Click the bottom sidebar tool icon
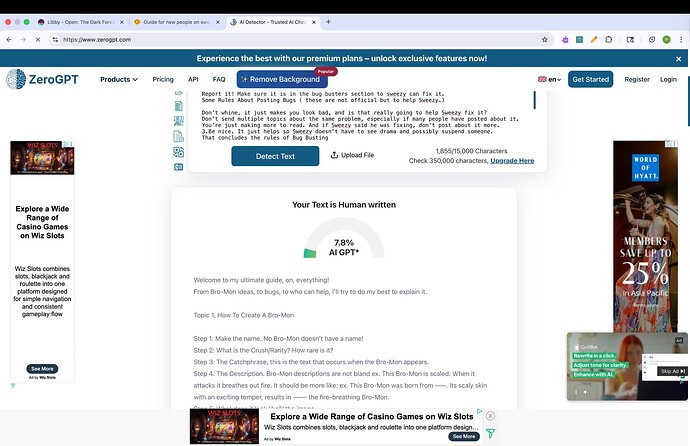 point(178,167)
